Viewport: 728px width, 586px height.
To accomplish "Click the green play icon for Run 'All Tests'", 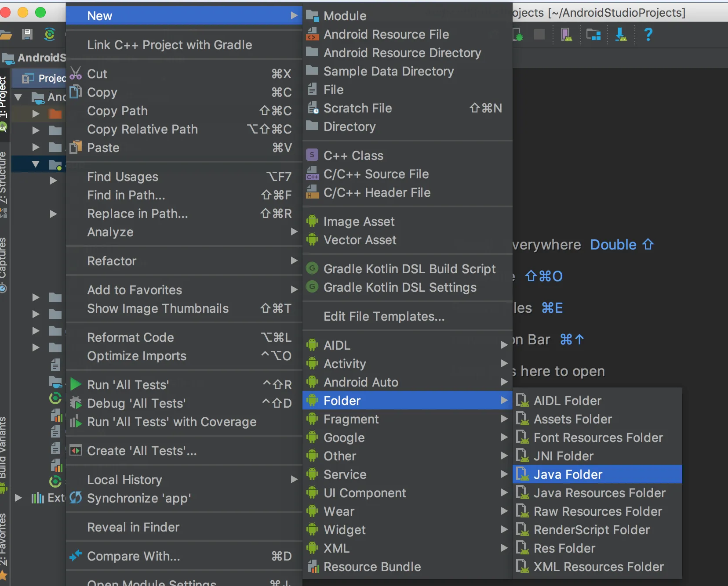I will coord(76,384).
